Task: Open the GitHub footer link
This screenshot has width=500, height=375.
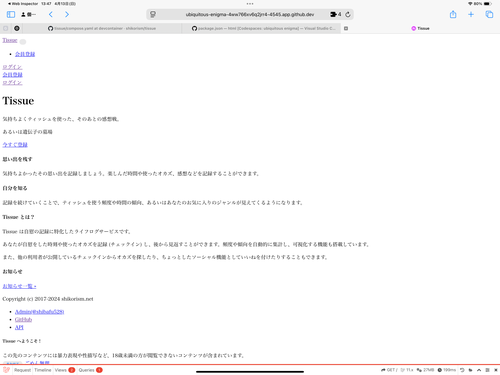Action: [23, 319]
